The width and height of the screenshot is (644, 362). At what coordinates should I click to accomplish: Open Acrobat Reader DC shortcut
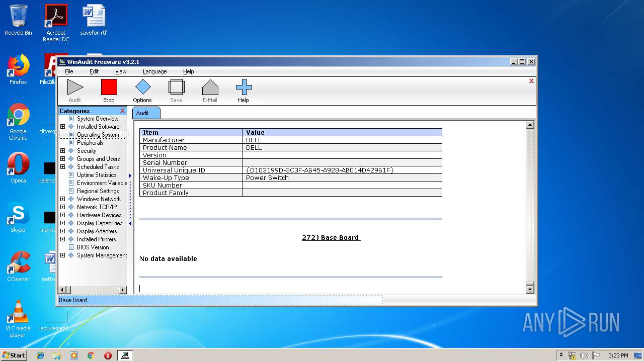56,23
